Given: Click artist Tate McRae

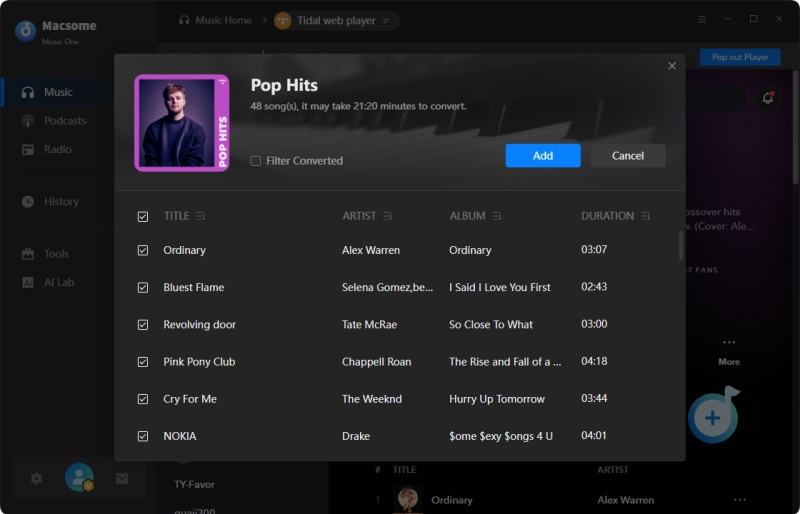Looking at the screenshot, I should (x=369, y=325).
